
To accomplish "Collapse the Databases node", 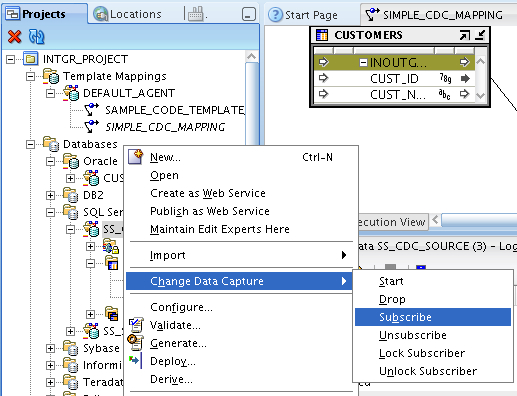I will coord(30,144).
